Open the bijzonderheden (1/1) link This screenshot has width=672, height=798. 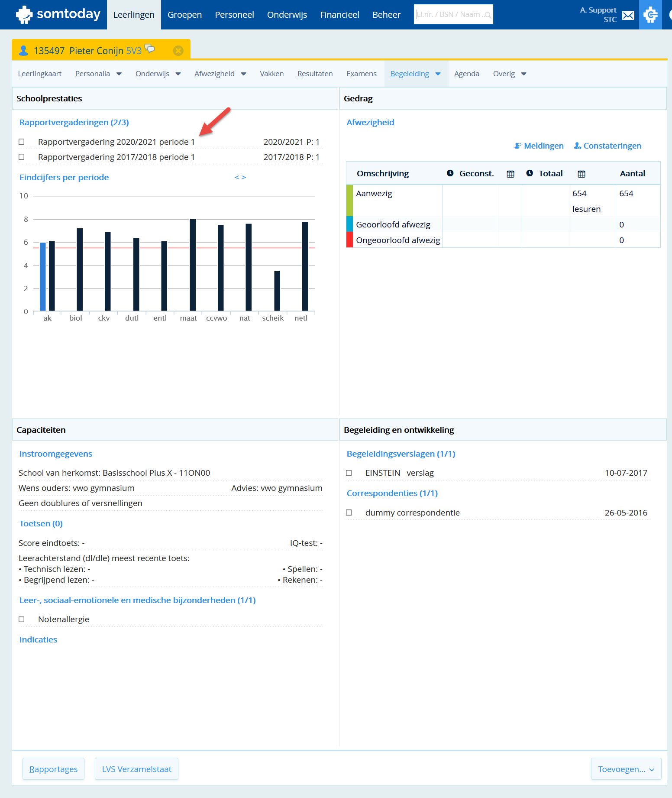[x=137, y=600]
